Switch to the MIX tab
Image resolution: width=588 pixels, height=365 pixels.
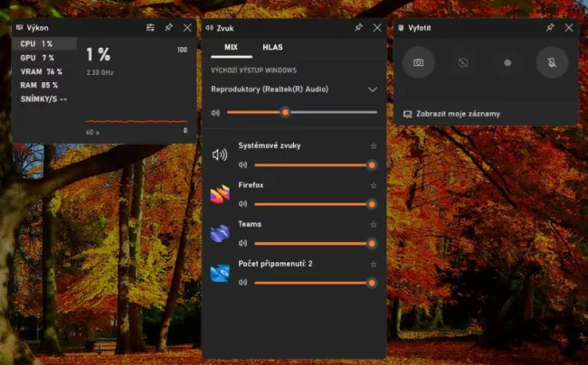coord(231,47)
